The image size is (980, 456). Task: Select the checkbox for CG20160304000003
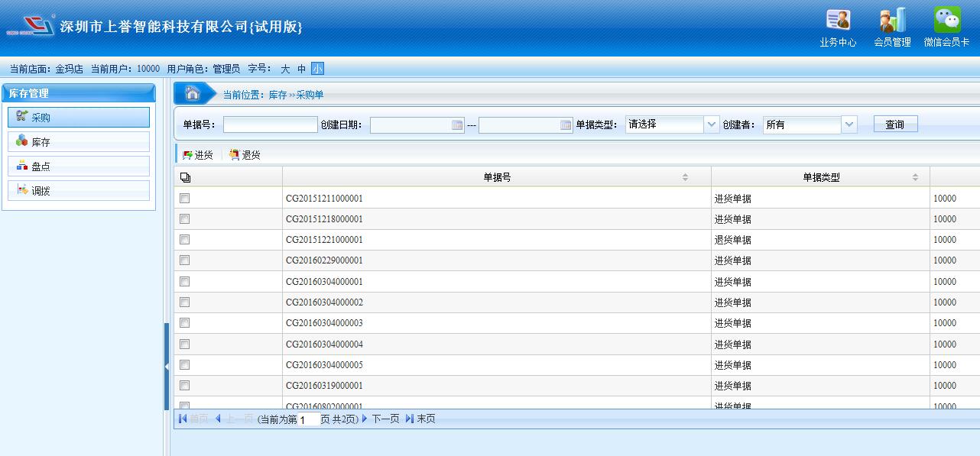(184, 323)
